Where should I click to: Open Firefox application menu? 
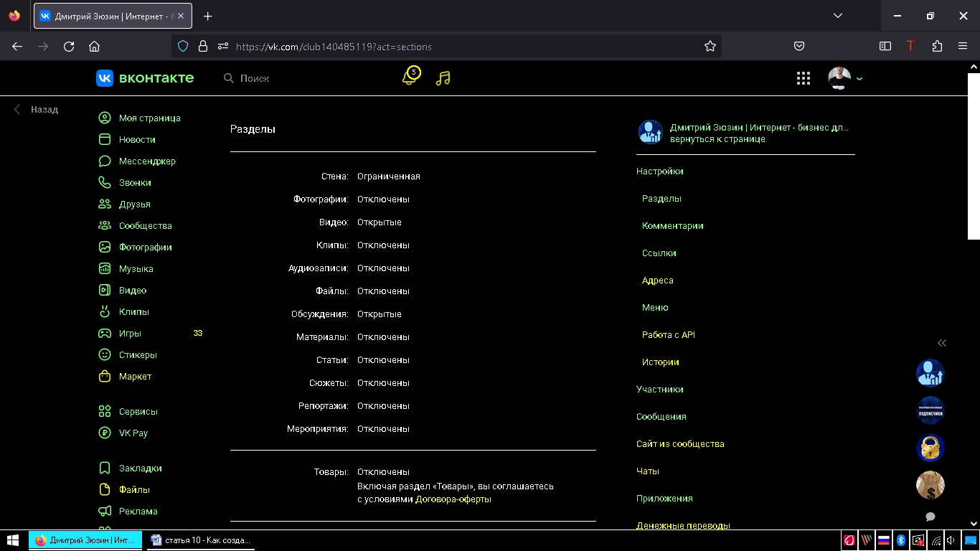tap(963, 46)
